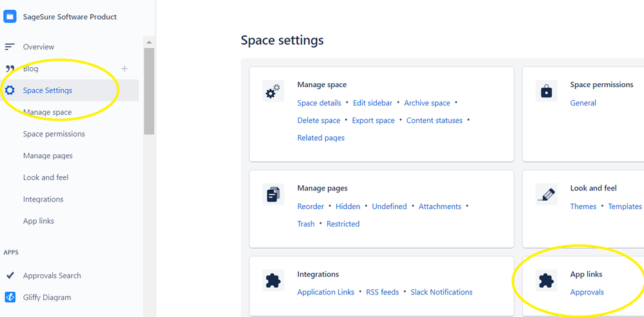Viewport: 644px width, 317px height.
Task: Click the SageSure space folder icon
Action: [10, 16]
